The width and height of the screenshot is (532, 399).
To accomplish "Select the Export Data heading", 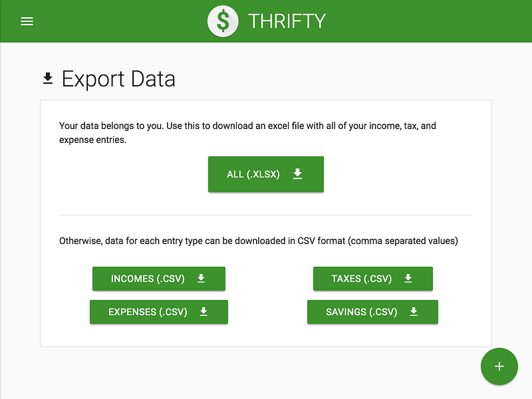I will pos(118,78).
